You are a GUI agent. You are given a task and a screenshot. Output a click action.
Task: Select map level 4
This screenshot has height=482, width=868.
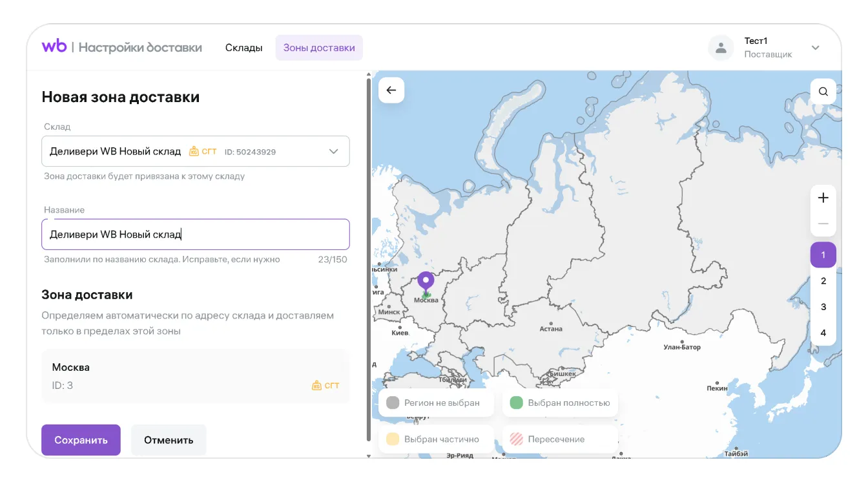click(x=823, y=333)
